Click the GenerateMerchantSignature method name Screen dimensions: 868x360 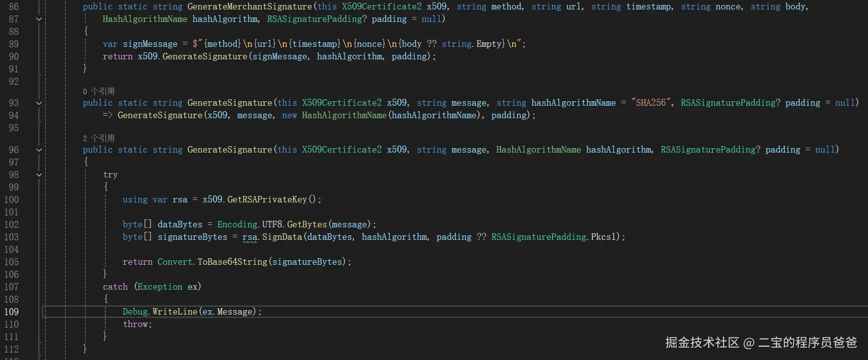click(250, 6)
